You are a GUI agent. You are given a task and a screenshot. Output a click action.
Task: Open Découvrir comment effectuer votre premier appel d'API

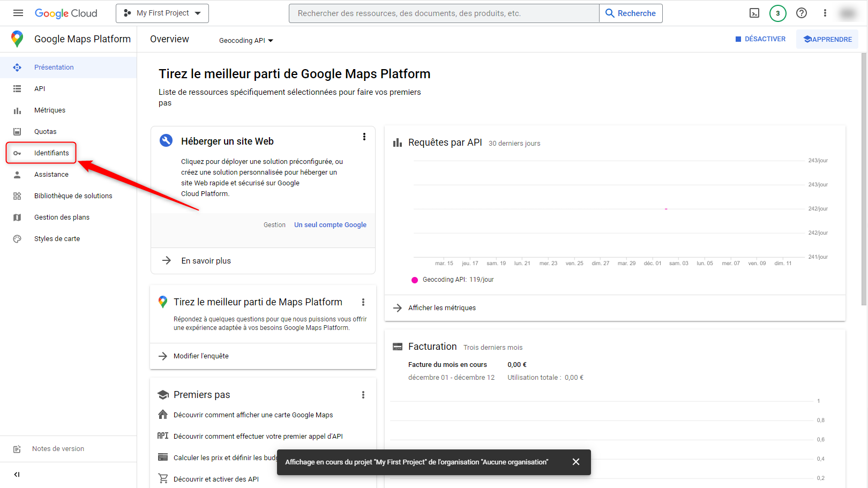pos(258,437)
